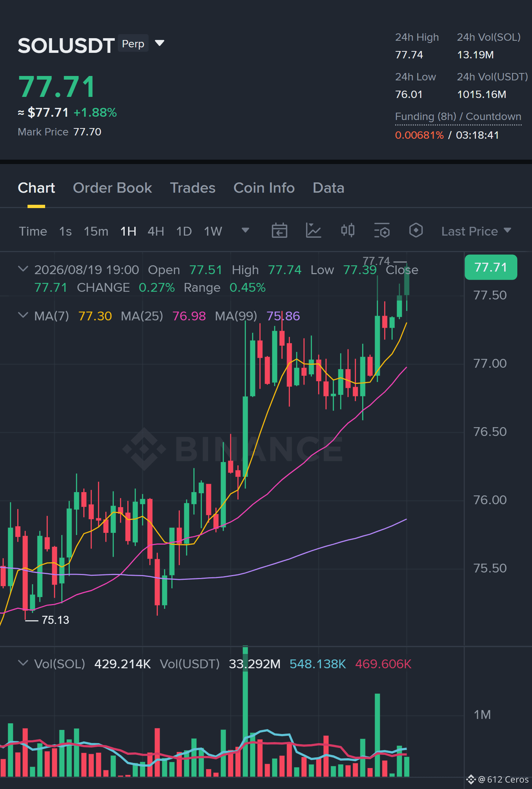Screen dimensions: 532x789
Task: Tap the 24h Low value 76.01
Action: 409,94
